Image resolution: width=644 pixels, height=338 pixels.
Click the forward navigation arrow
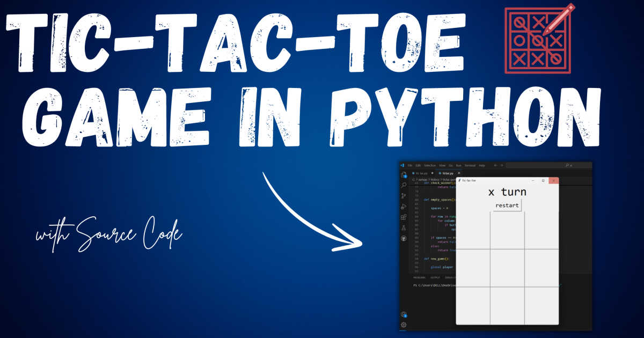click(x=502, y=166)
